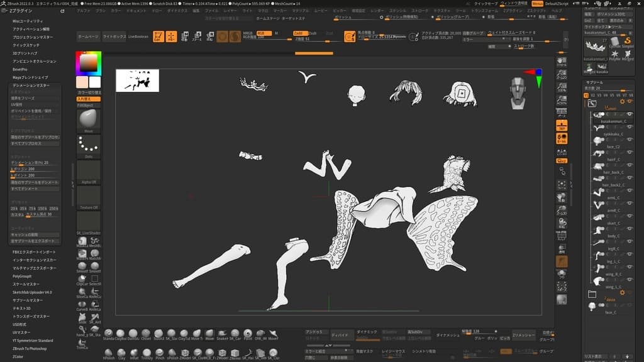Toggle eye icon for skart_C subtool
Screen dimensions: 644x362
pyautogui.click(x=630, y=216)
